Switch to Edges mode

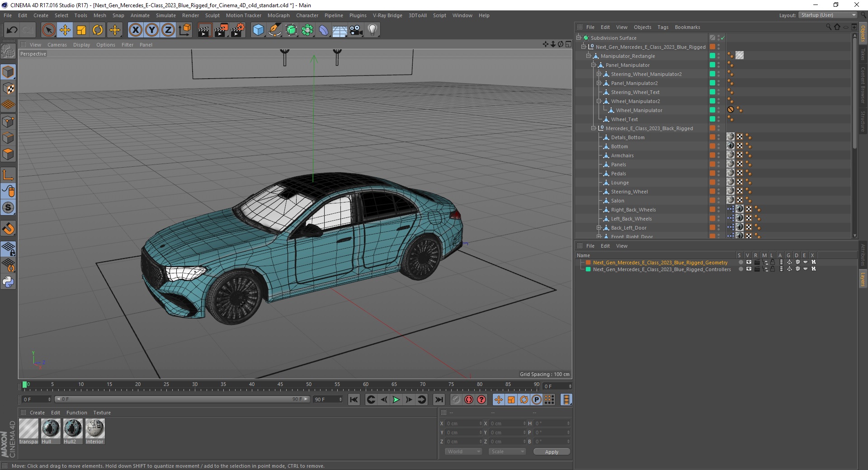coord(8,138)
